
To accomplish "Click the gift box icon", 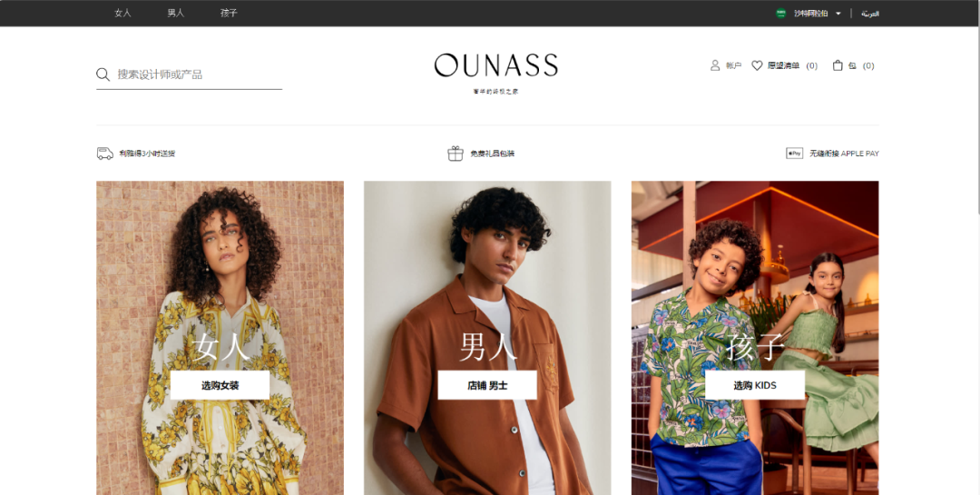I will point(456,153).
